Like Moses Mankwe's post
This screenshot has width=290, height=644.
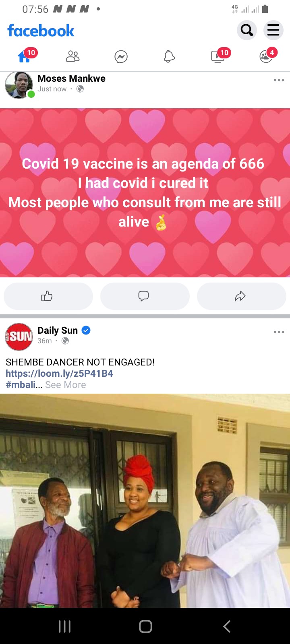tap(48, 296)
